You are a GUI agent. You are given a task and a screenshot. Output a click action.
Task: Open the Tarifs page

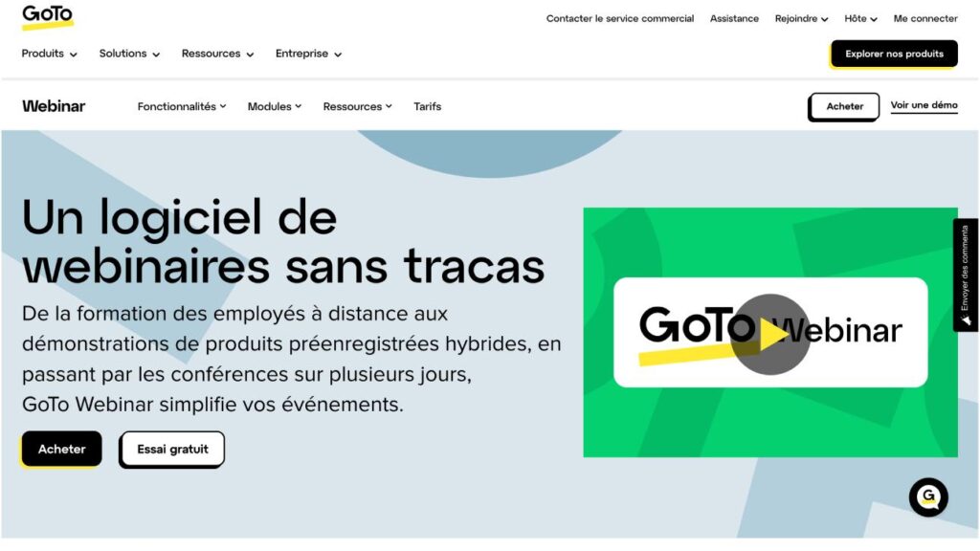pos(428,106)
